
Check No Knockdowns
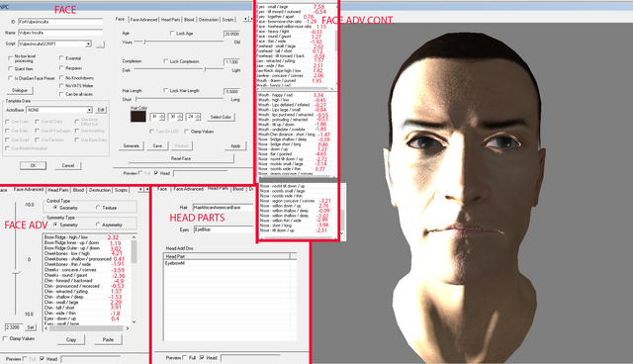point(61,77)
